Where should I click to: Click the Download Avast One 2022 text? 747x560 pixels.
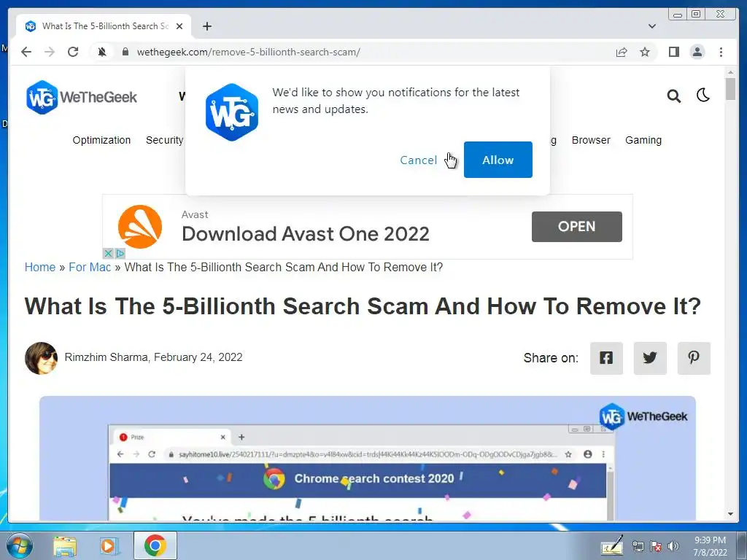306,234
